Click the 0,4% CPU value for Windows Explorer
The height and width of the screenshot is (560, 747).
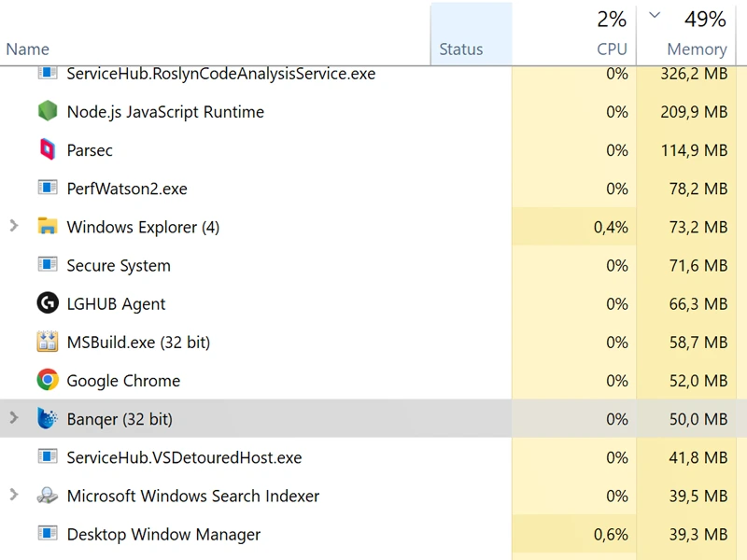coord(611,227)
